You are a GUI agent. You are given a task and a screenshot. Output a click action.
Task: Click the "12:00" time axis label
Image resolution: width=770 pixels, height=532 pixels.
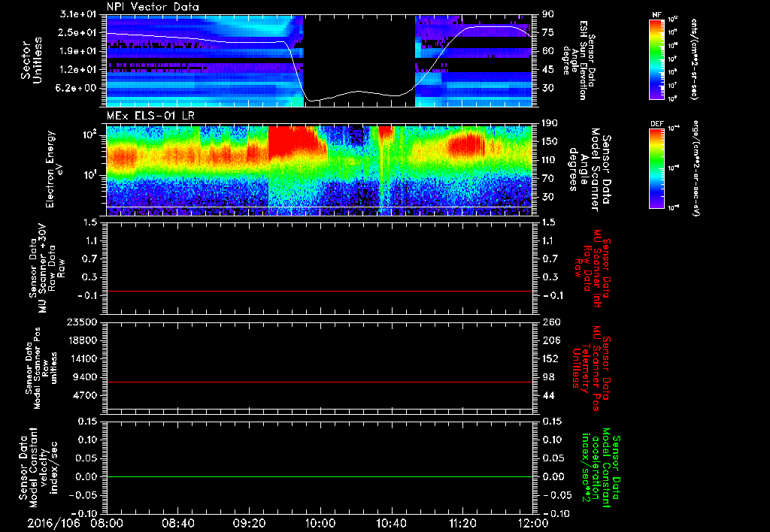coord(533,523)
